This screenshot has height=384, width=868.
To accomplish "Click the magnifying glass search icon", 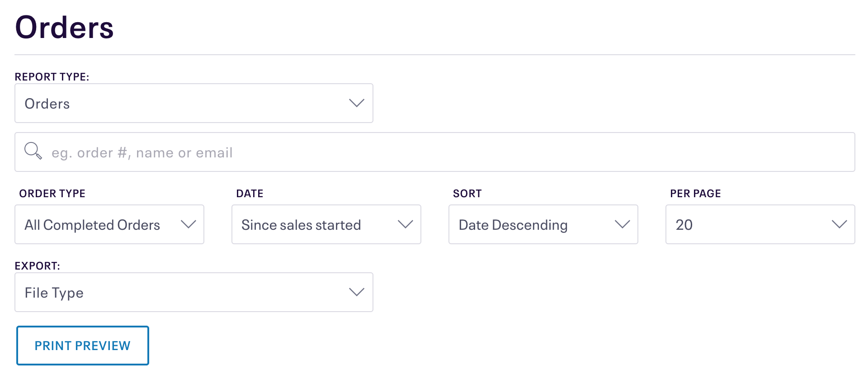I will pos(33,151).
